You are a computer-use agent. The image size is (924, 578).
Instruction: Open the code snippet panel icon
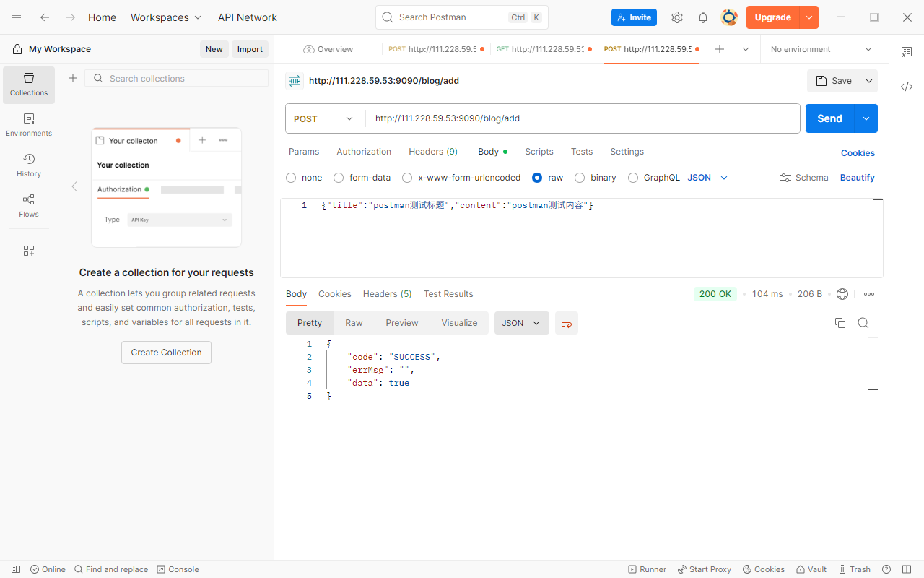[907, 87]
